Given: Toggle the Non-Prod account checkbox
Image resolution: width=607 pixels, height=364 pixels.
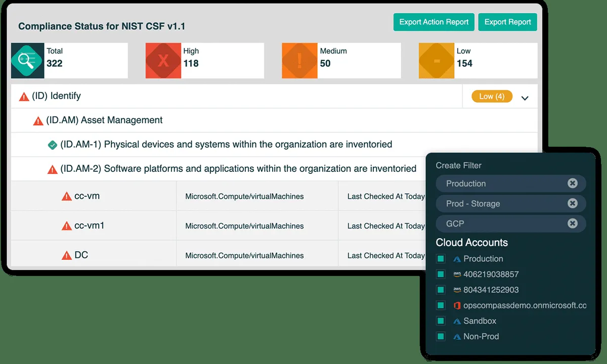Looking at the screenshot, I should tap(441, 337).
